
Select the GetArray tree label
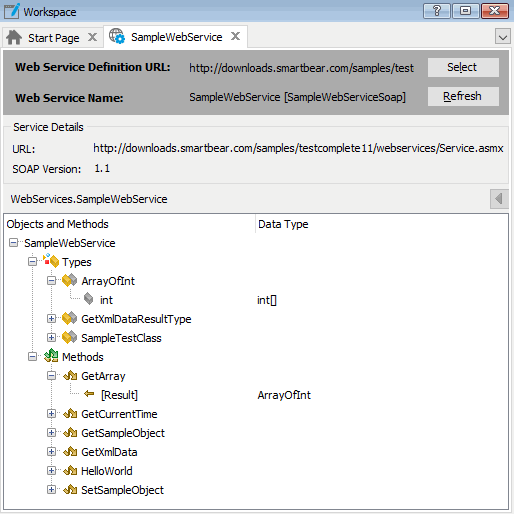click(x=103, y=376)
